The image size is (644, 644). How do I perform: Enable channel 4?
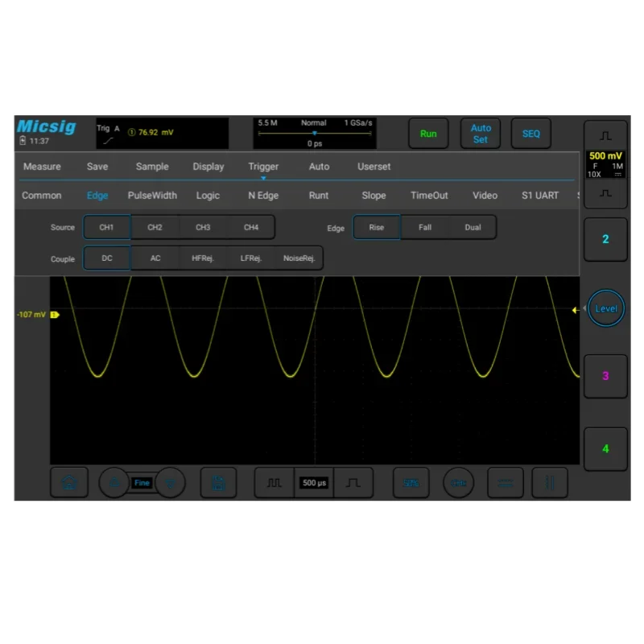[605, 448]
